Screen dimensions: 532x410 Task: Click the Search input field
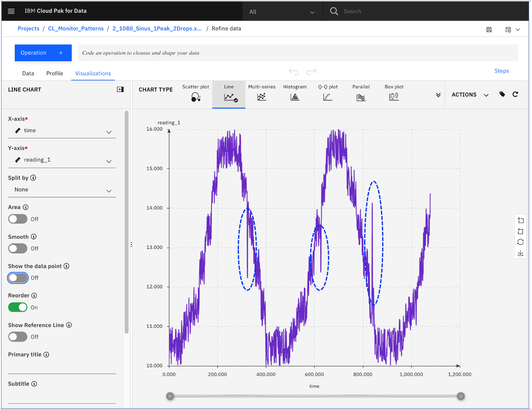click(x=426, y=12)
